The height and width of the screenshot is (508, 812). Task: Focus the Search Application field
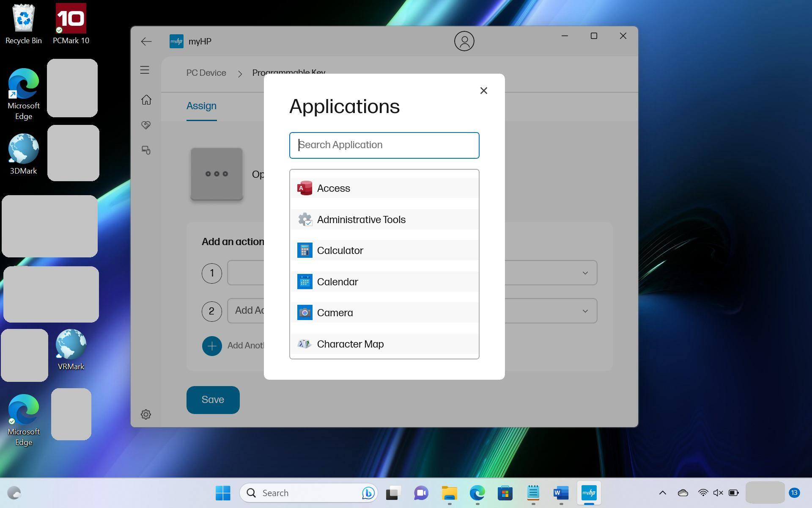384,145
